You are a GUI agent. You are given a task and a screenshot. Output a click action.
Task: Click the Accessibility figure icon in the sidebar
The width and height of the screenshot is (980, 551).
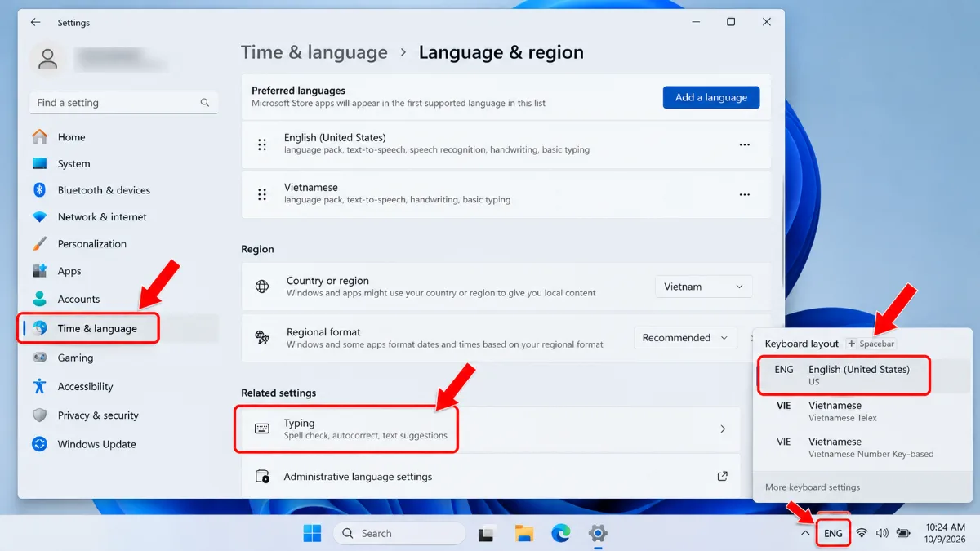point(39,386)
